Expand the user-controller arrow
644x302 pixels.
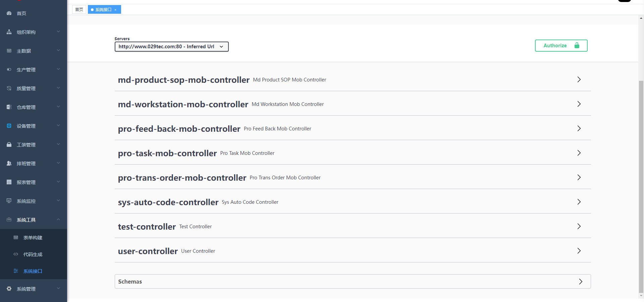[579, 251]
